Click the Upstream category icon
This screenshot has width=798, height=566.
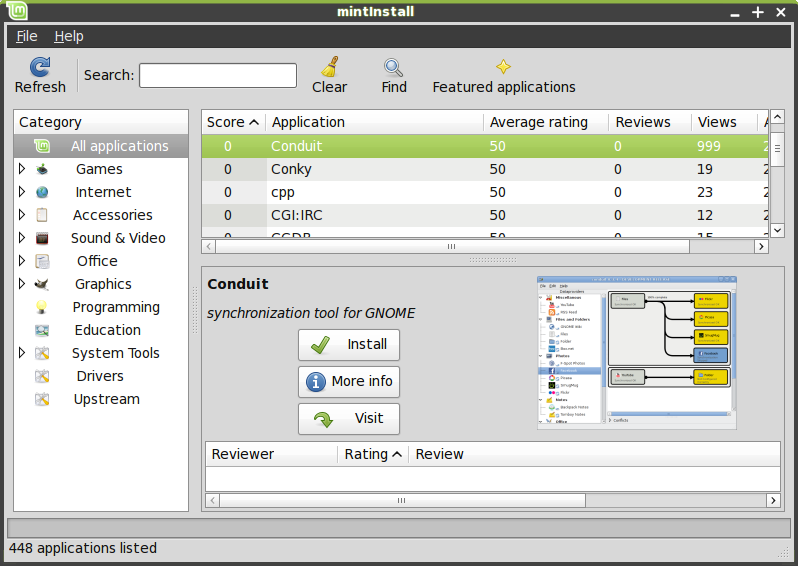click(42, 400)
